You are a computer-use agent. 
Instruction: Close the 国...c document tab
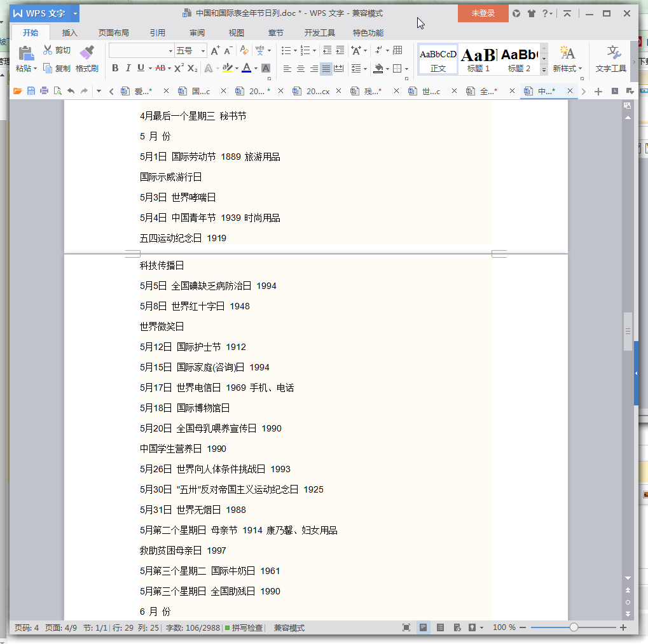(223, 91)
